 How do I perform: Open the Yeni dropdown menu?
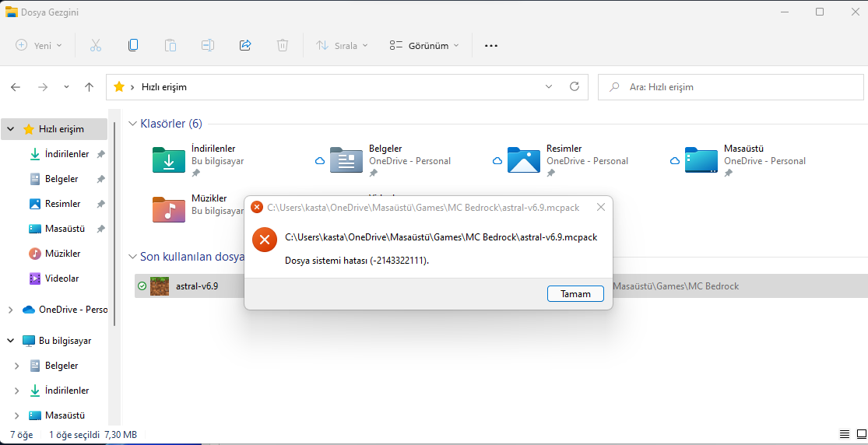point(39,45)
